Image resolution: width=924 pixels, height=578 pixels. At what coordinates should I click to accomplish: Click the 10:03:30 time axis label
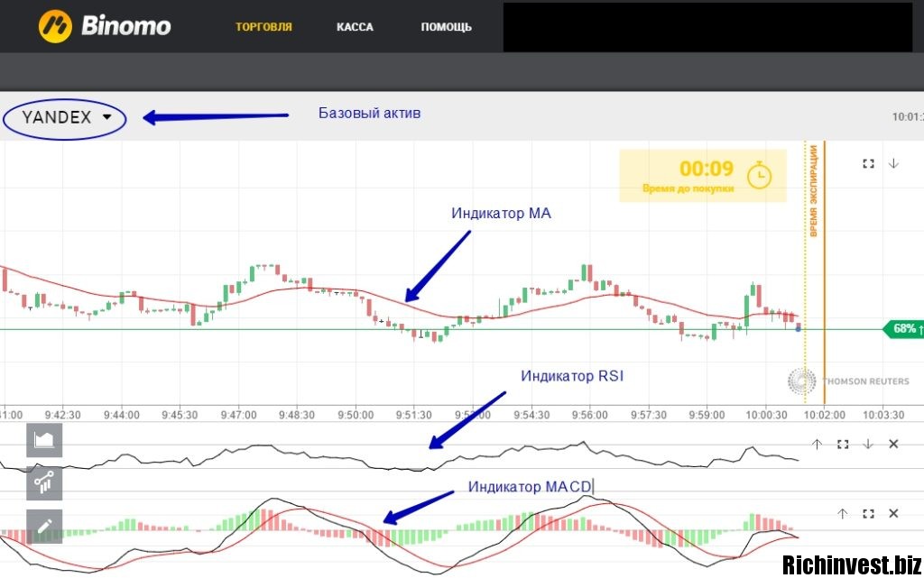(x=883, y=415)
